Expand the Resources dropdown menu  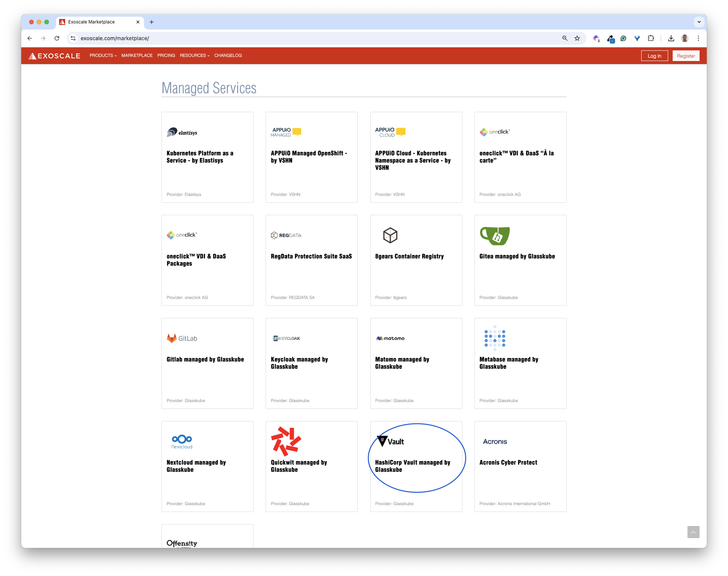[x=194, y=55]
